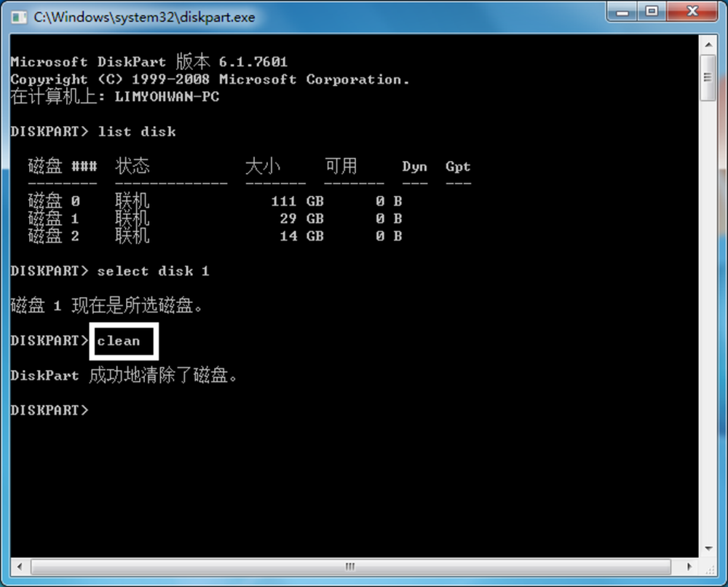This screenshot has height=587, width=728.
Task: Click the 14 GB size value
Action: pyautogui.click(x=302, y=237)
